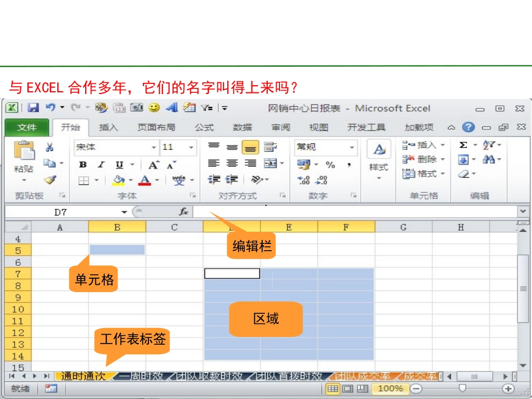Click the cell borders icon
This screenshot has height=399, width=532.
tap(83, 180)
